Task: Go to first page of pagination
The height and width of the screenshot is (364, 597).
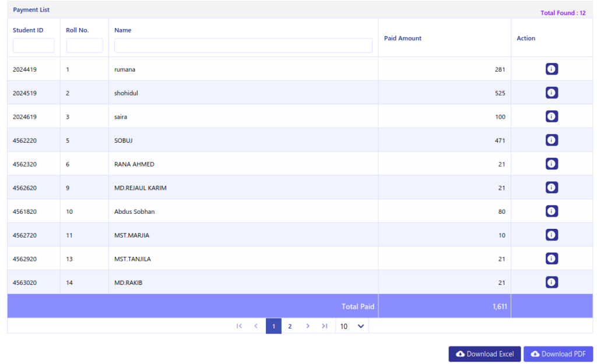Action: [239, 326]
